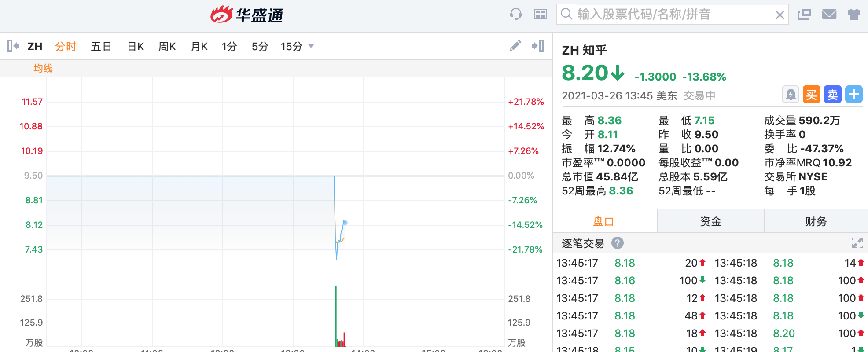The height and width of the screenshot is (352, 868).
Task: Expand the 15分 interval dropdown arrow
Action: pyautogui.click(x=311, y=46)
